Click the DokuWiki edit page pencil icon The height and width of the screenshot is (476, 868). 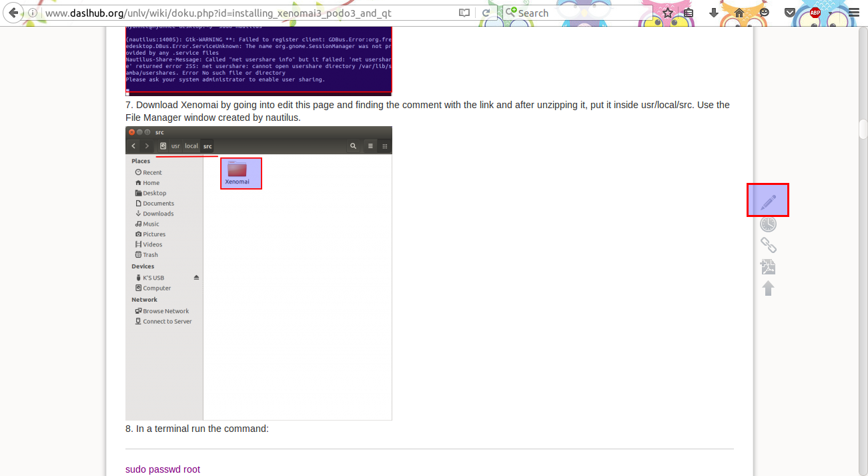click(x=768, y=201)
